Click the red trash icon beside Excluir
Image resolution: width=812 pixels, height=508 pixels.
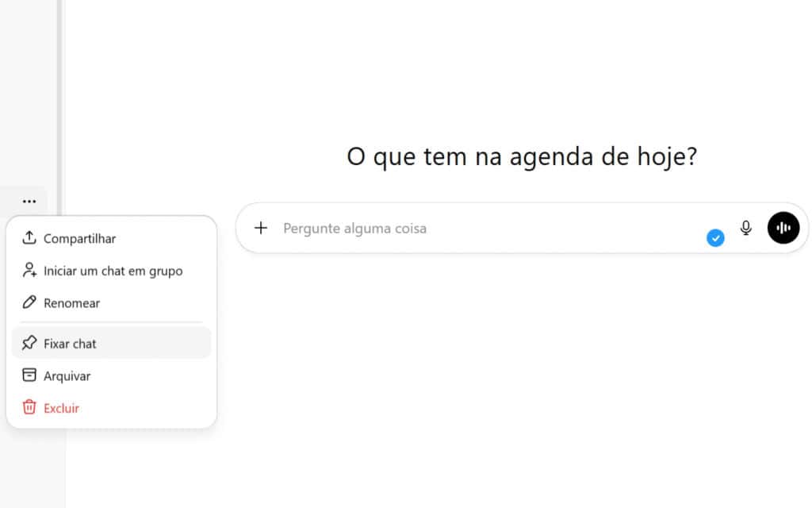(x=30, y=407)
